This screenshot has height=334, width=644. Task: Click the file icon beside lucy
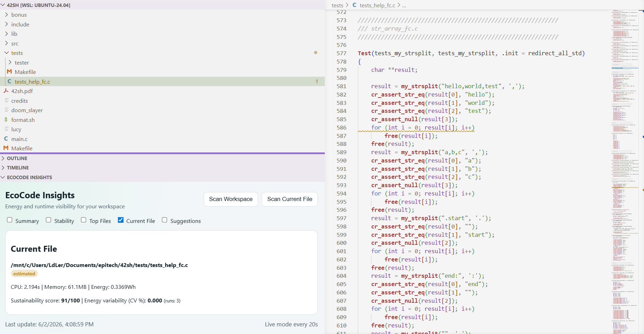pos(7,129)
